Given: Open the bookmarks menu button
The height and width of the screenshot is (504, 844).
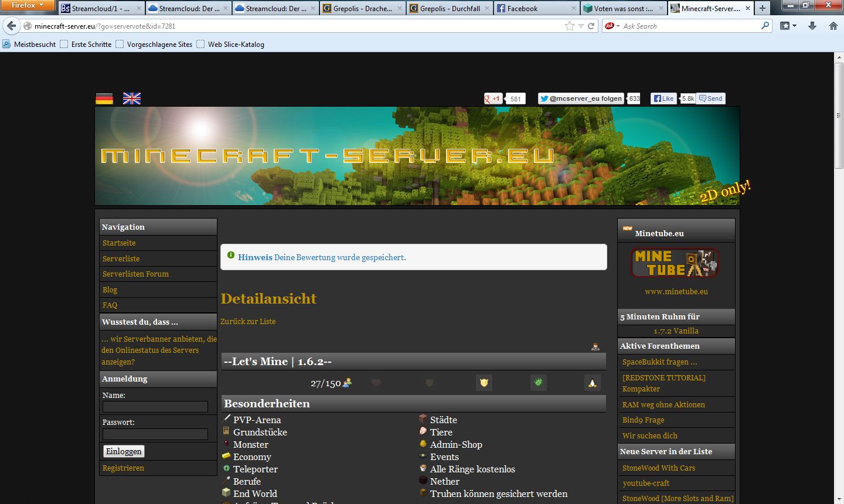Looking at the screenshot, I should (788, 26).
